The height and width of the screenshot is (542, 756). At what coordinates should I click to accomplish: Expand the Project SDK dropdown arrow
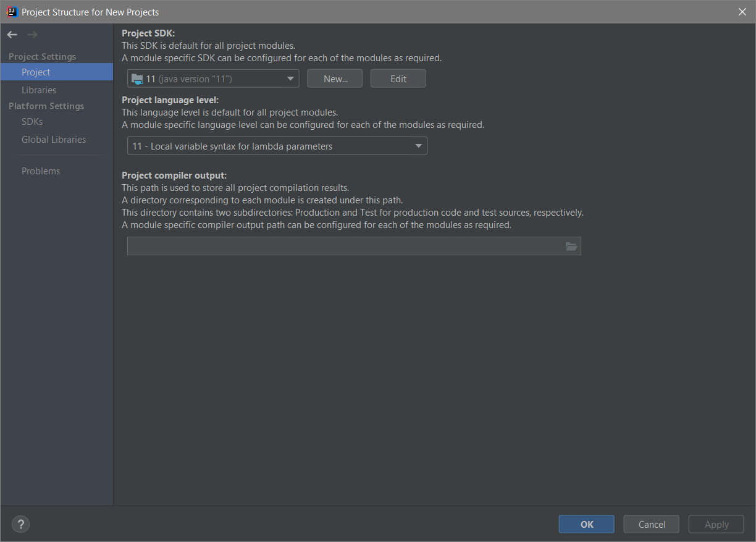pyautogui.click(x=290, y=79)
